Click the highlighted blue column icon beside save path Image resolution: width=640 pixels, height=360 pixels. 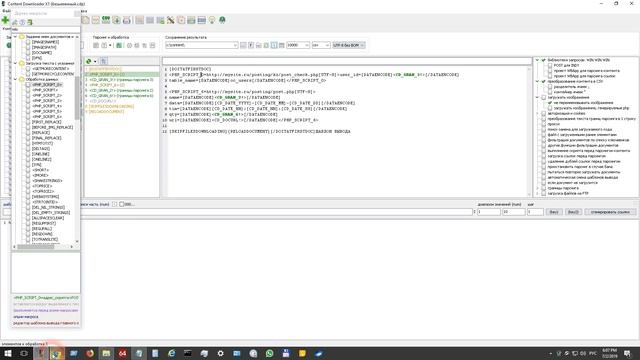pyautogui.click(x=274, y=45)
